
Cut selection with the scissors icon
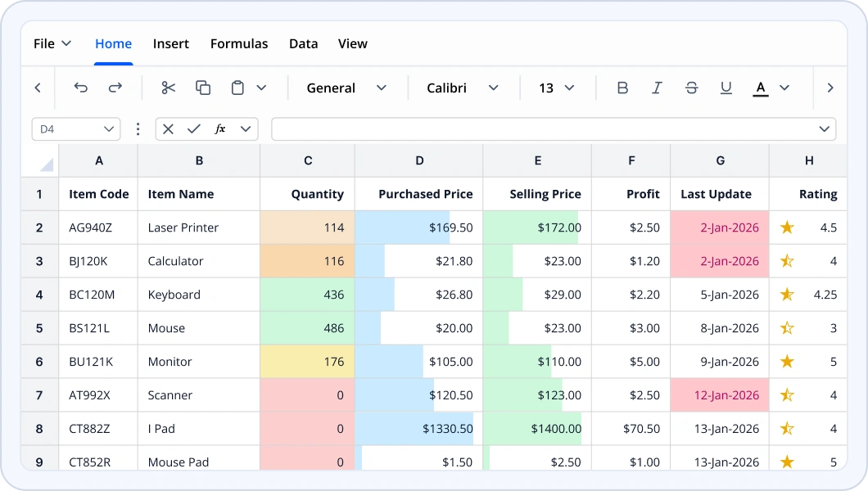[x=169, y=88]
